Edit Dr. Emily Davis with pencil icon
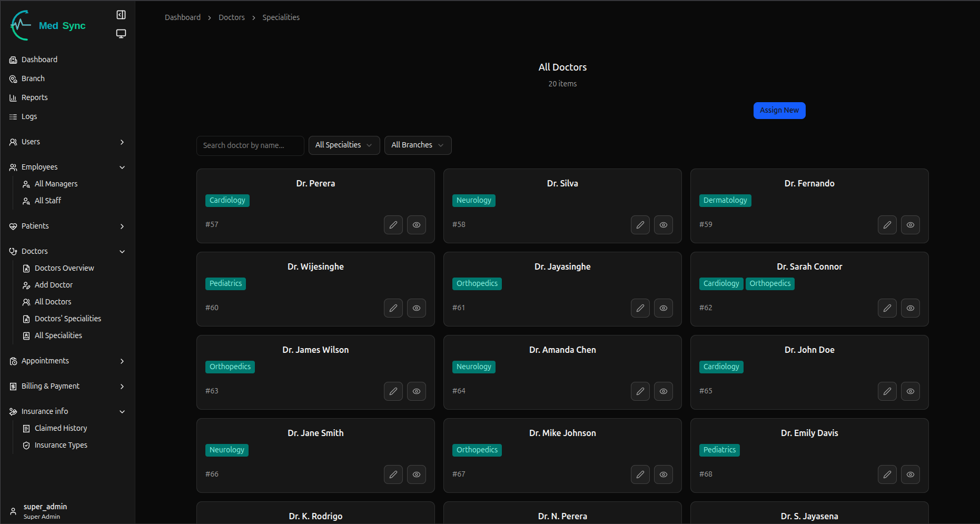The width and height of the screenshot is (980, 524). [x=887, y=474]
